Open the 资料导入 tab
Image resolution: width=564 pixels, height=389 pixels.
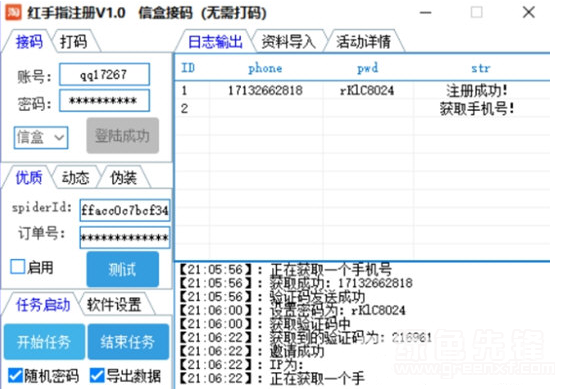pyautogui.click(x=288, y=41)
